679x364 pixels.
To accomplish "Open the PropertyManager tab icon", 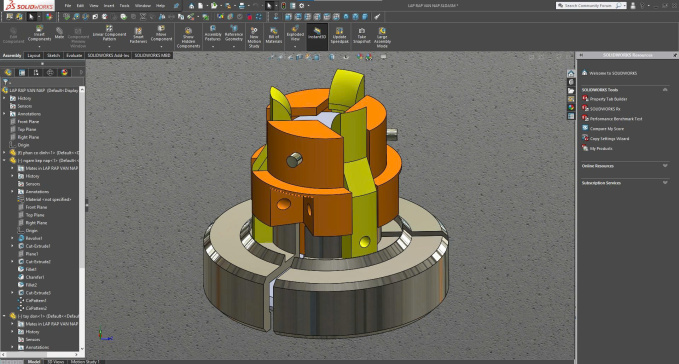I will point(22,72).
